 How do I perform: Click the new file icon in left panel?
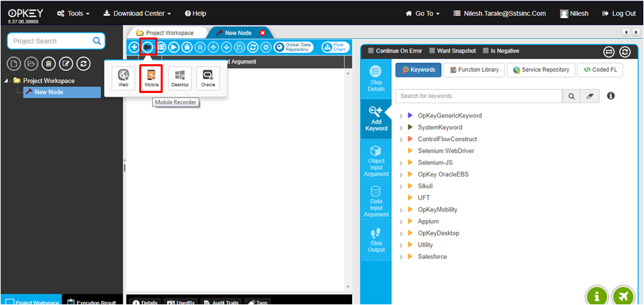14,64
